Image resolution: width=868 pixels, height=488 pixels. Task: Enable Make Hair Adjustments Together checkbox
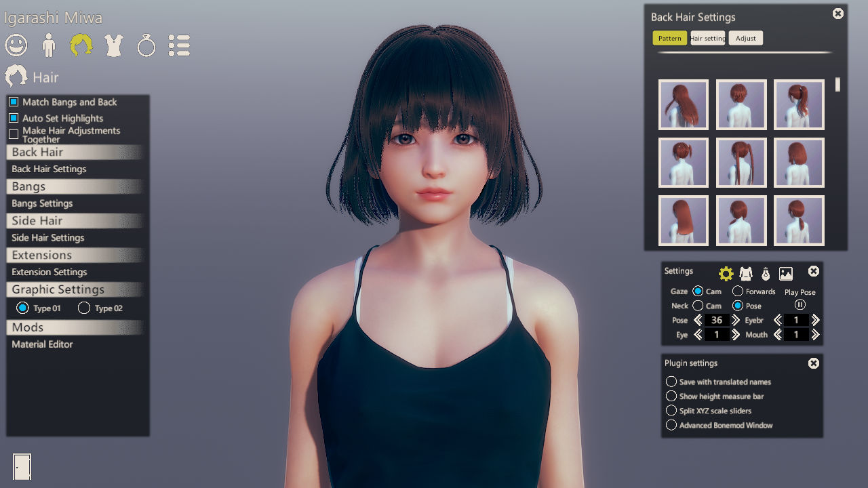[14, 134]
